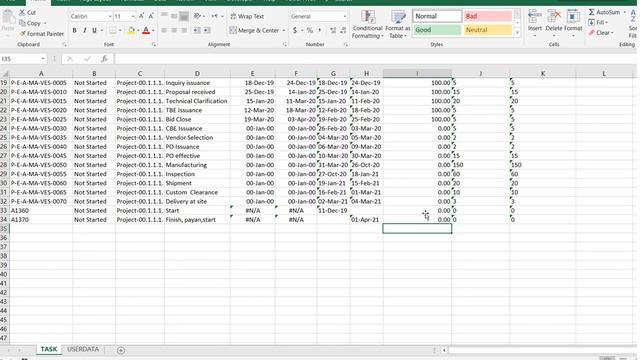
Task: Open the Clipboard pane launcher
Action: (64, 44)
